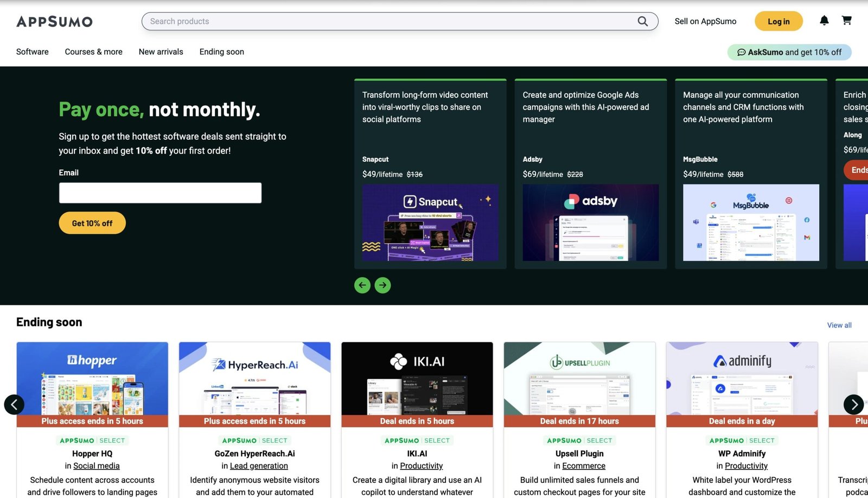Viewport: 868px width, 498px height.
Task: Open the notifications bell
Action: 824,21
